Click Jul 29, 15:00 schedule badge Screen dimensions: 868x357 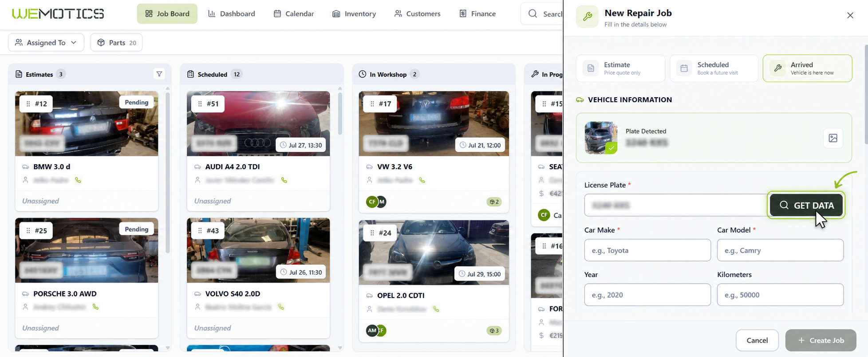[x=480, y=274]
